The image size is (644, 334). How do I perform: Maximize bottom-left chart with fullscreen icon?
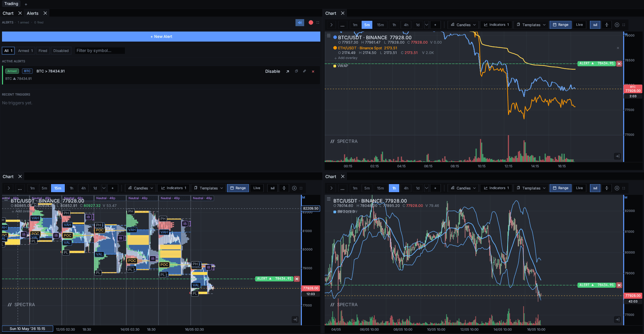tap(301, 188)
